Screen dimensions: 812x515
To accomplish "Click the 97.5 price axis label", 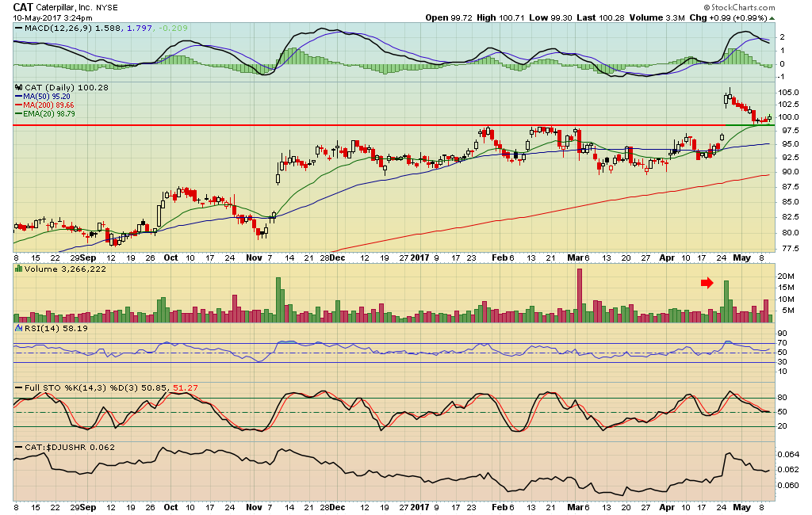I will (791, 132).
